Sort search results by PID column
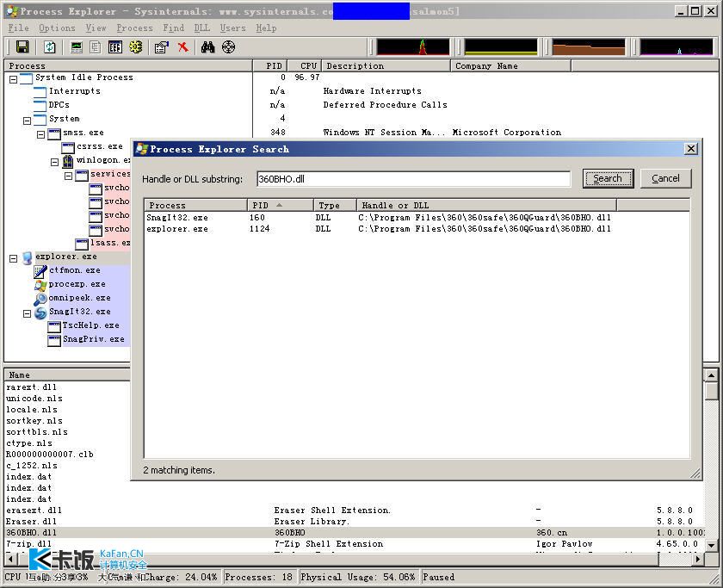The image size is (723, 588). coord(280,205)
